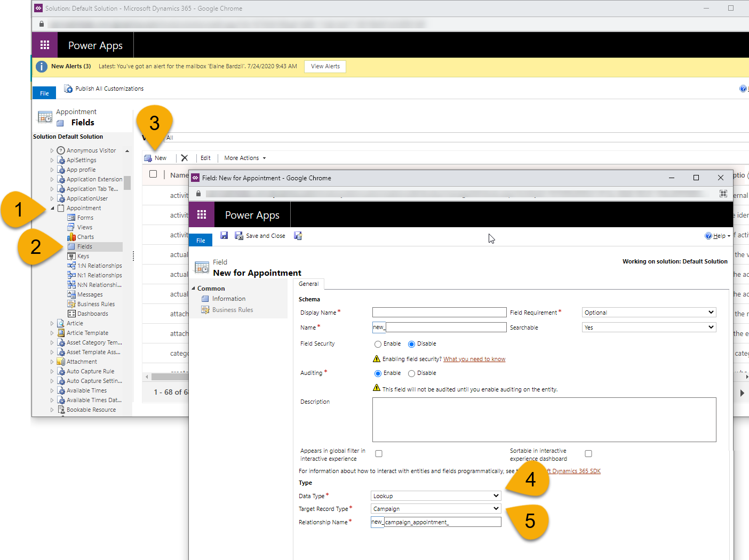The height and width of the screenshot is (560, 749).
Task: Click the Save floppy disk icon
Action: [x=225, y=236]
